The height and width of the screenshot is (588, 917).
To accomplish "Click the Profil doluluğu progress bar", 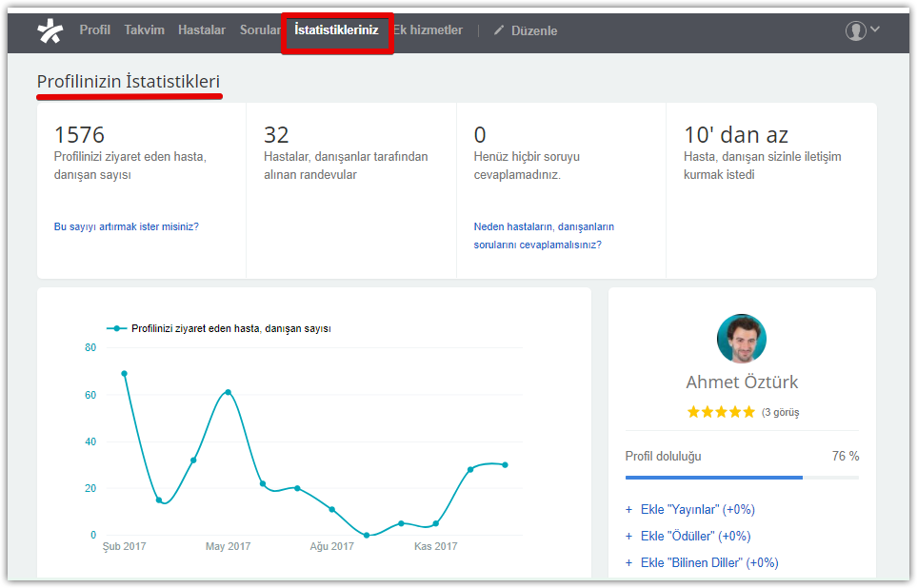I will (x=742, y=478).
